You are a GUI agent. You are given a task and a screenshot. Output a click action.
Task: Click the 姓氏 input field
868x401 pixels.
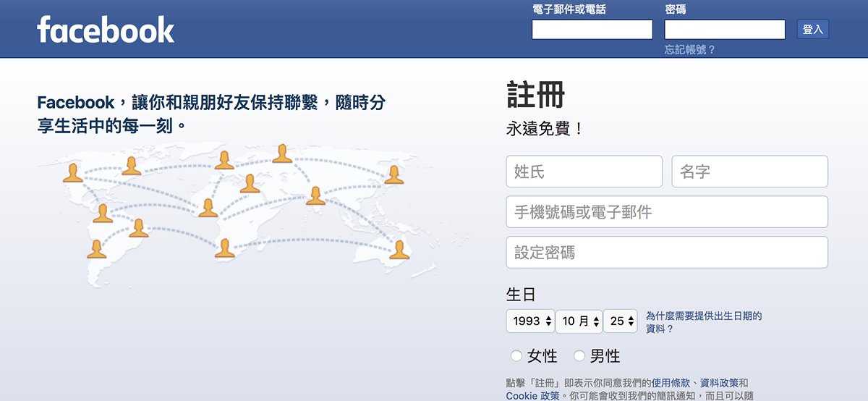coord(584,172)
